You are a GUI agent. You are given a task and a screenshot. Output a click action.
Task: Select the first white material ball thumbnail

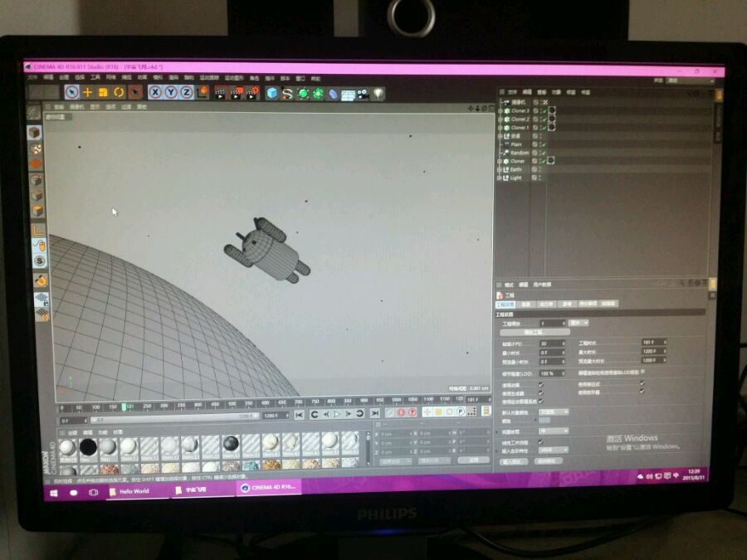tap(68, 448)
